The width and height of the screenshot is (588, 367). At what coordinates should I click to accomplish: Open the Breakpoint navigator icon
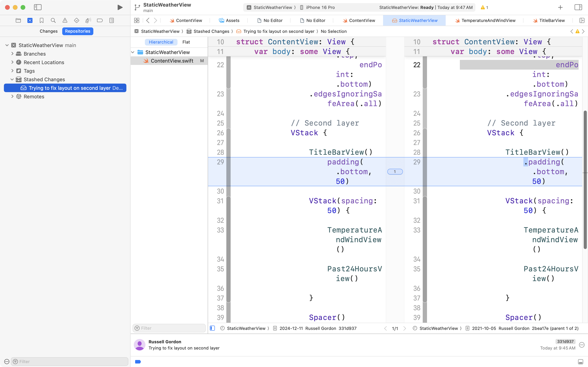100,20
